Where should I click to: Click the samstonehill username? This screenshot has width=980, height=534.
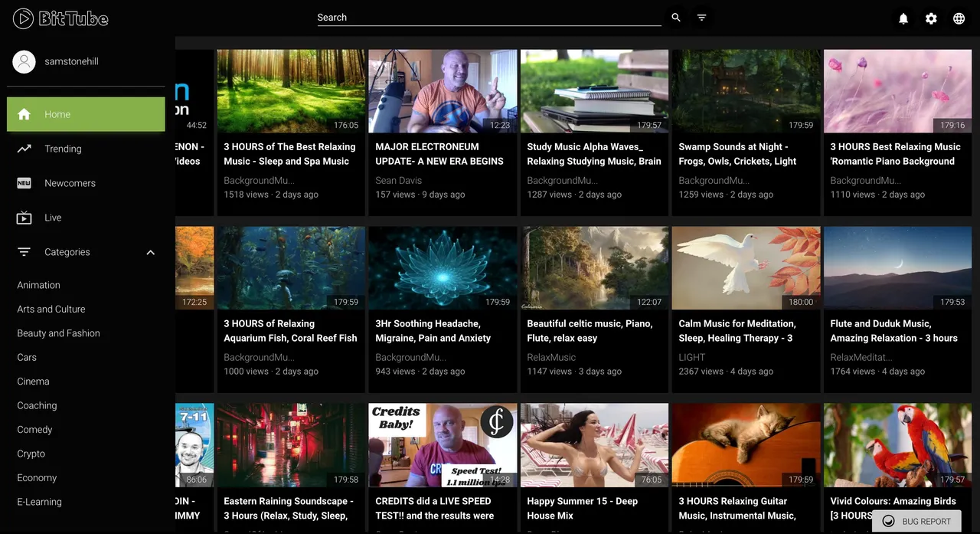71,61
